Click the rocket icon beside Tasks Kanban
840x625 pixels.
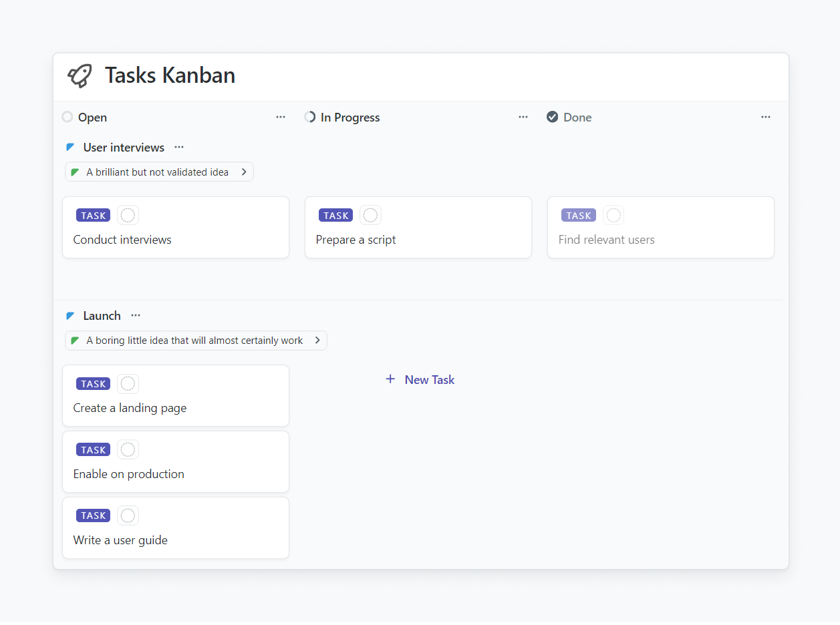(80, 76)
